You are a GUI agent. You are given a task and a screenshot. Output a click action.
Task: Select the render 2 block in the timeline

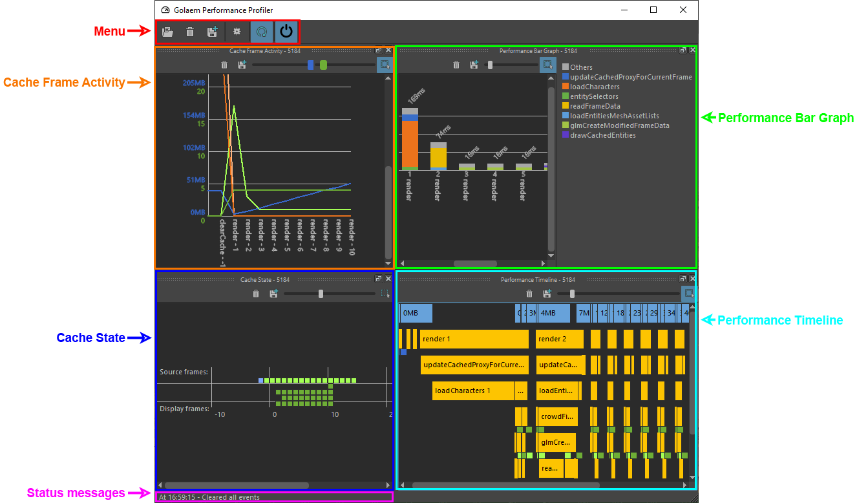(x=560, y=339)
